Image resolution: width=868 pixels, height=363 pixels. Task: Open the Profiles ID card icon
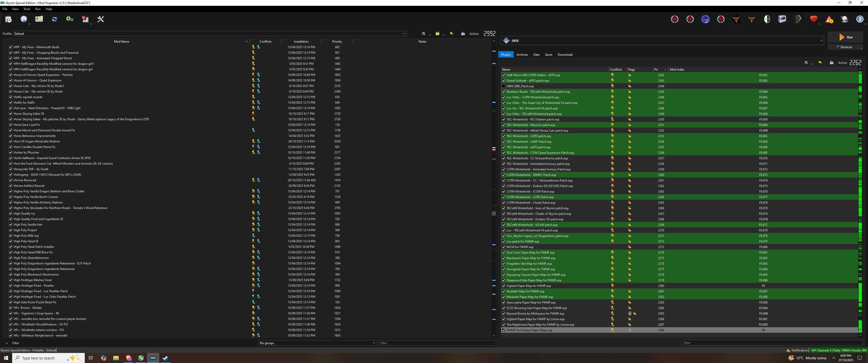click(39, 19)
